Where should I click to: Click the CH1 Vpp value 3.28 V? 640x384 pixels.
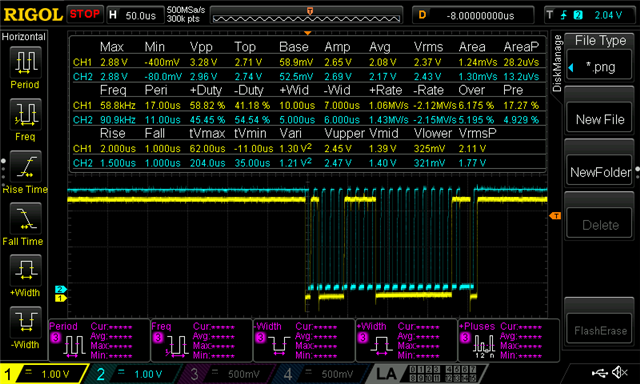(x=203, y=62)
